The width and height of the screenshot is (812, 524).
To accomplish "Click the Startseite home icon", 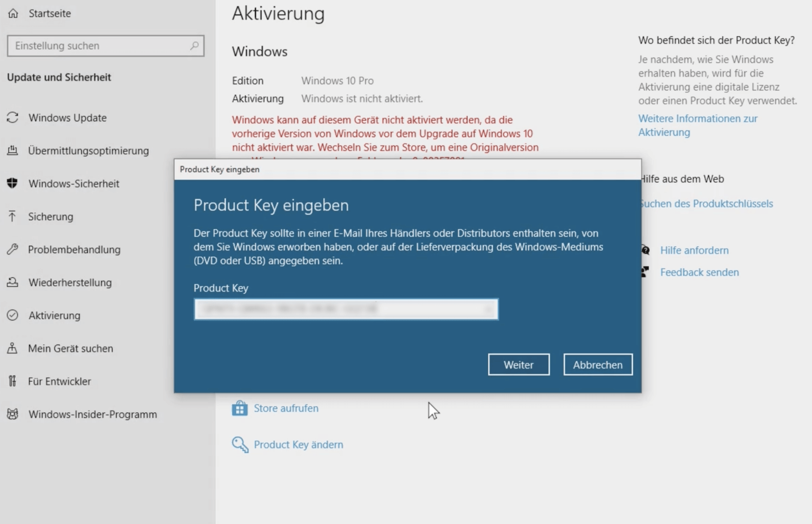I will point(13,13).
